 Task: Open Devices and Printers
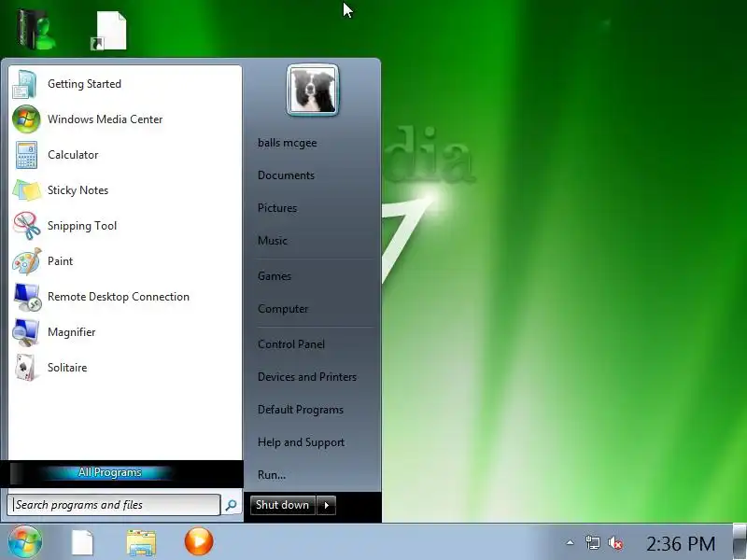(307, 377)
